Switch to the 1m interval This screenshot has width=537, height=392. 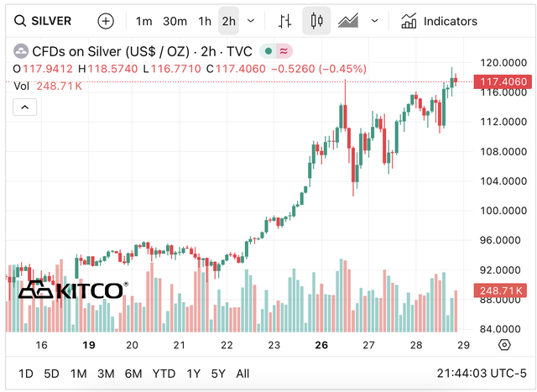[x=144, y=21]
